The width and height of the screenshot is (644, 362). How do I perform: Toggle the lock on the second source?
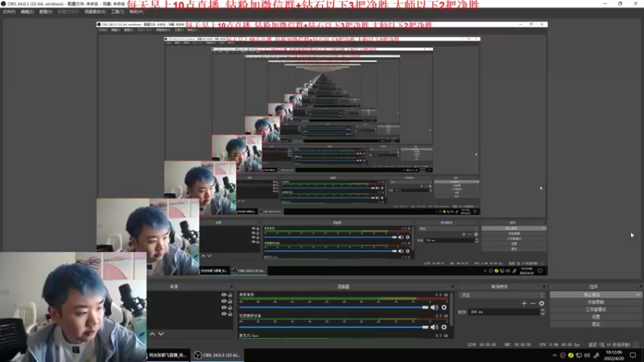pyautogui.click(x=230, y=301)
